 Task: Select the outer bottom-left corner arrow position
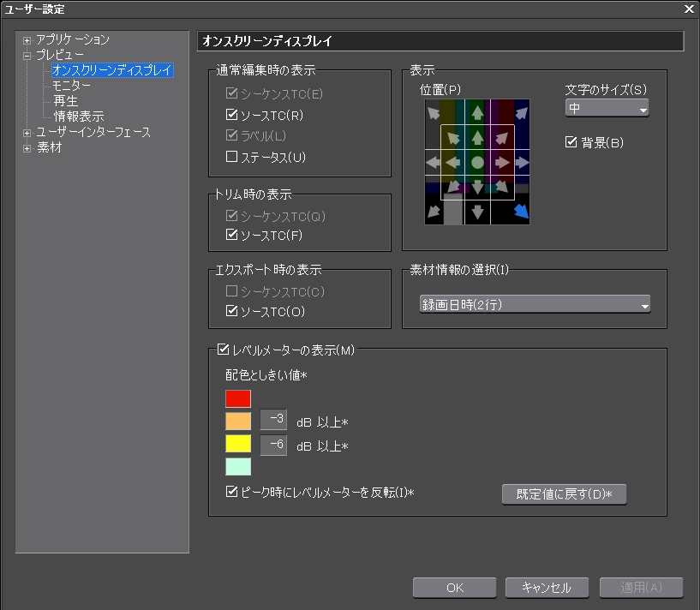[x=434, y=211]
